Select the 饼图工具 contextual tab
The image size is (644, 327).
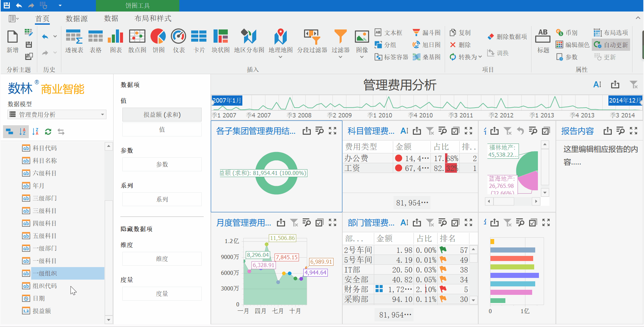(138, 5)
